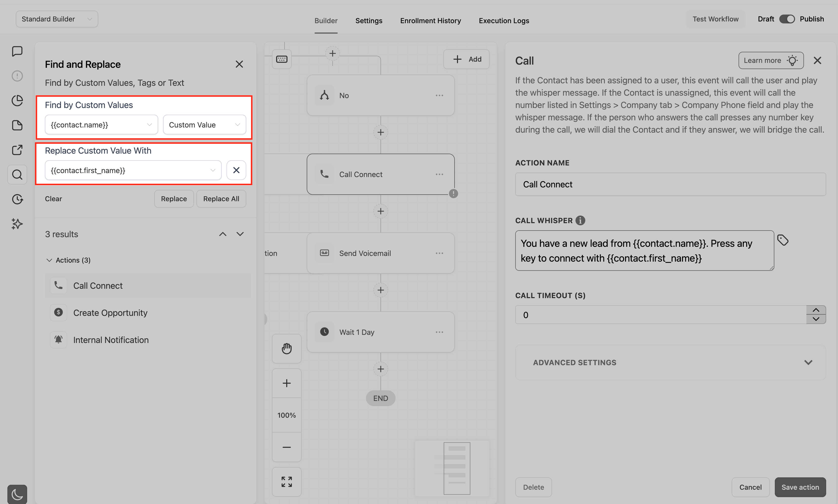This screenshot has height=504, width=838.
Task: Click the Call Whisper info icon
Action: 580,220
